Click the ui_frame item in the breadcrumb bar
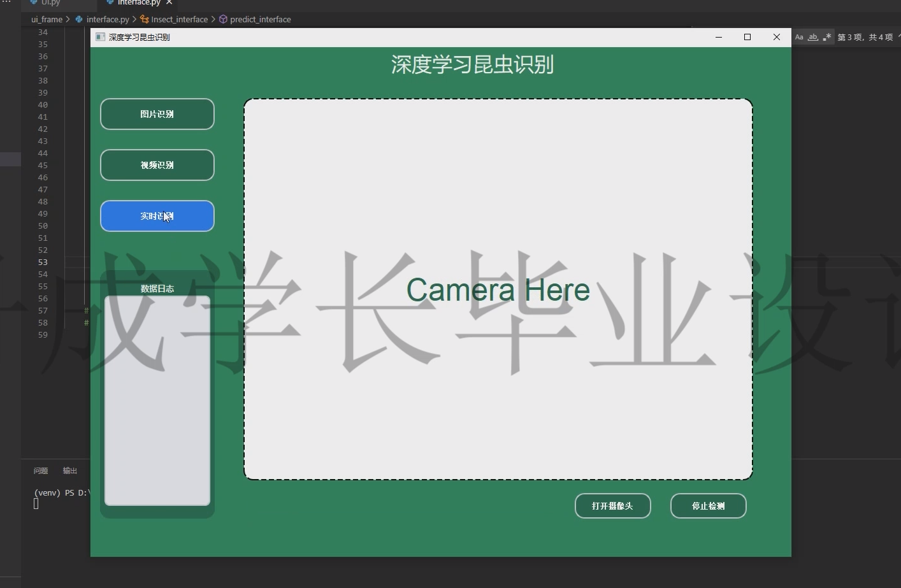This screenshot has height=588, width=901. coord(46,19)
